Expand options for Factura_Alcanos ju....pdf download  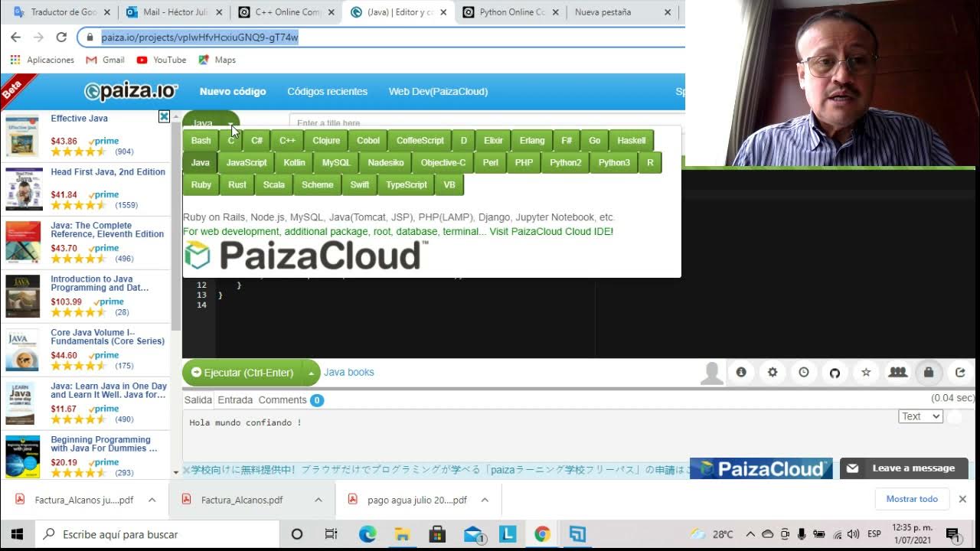(x=152, y=500)
